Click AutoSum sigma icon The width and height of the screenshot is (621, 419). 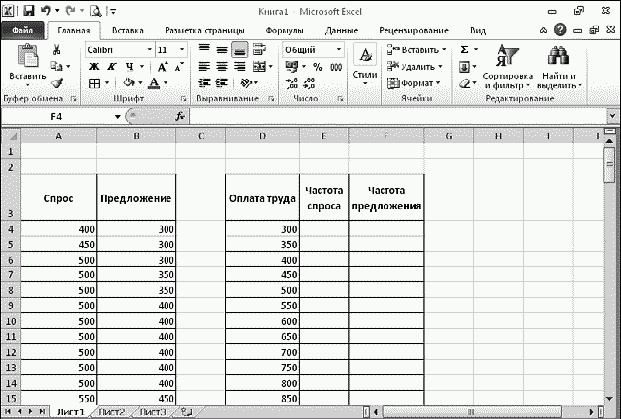pos(465,50)
